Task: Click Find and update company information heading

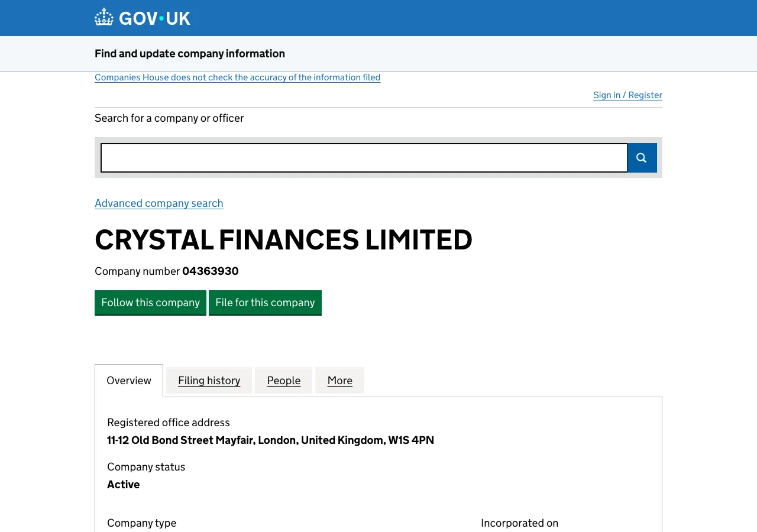Action: (x=189, y=53)
